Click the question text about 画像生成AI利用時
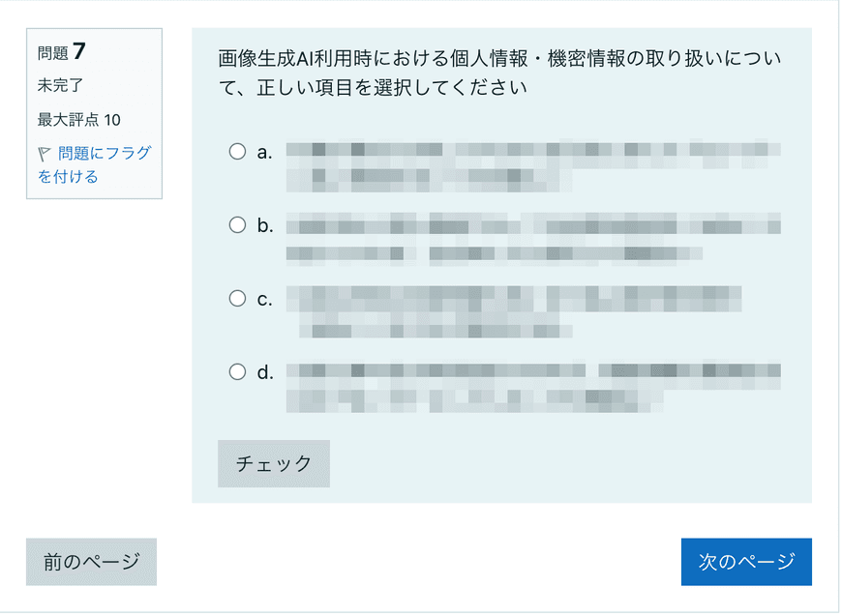Screen dimensions: 842x616 click(x=499, y=73)
